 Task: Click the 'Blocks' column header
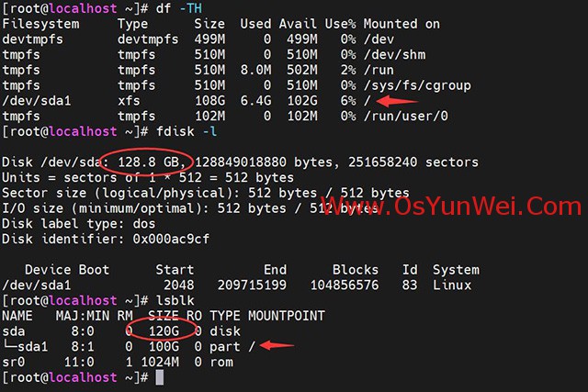click(356, 270)
